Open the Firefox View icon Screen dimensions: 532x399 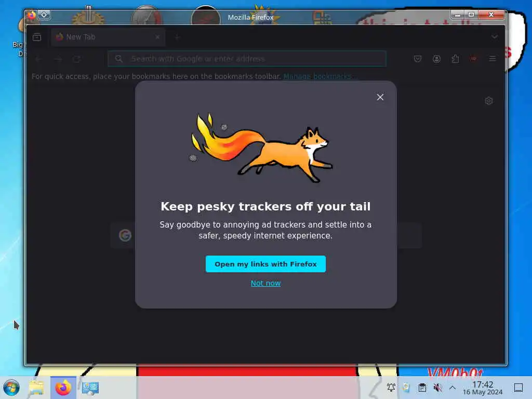37,37
